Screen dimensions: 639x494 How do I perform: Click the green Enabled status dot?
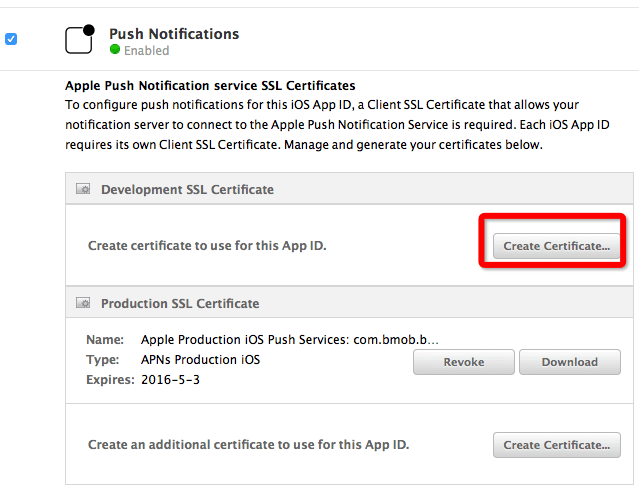tap(115, 50)
